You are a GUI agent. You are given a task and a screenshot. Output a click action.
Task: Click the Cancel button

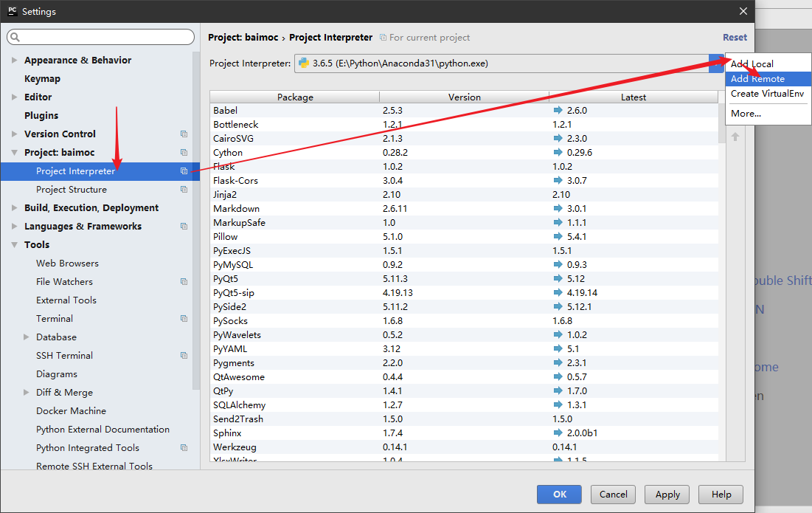coord(613,495)
